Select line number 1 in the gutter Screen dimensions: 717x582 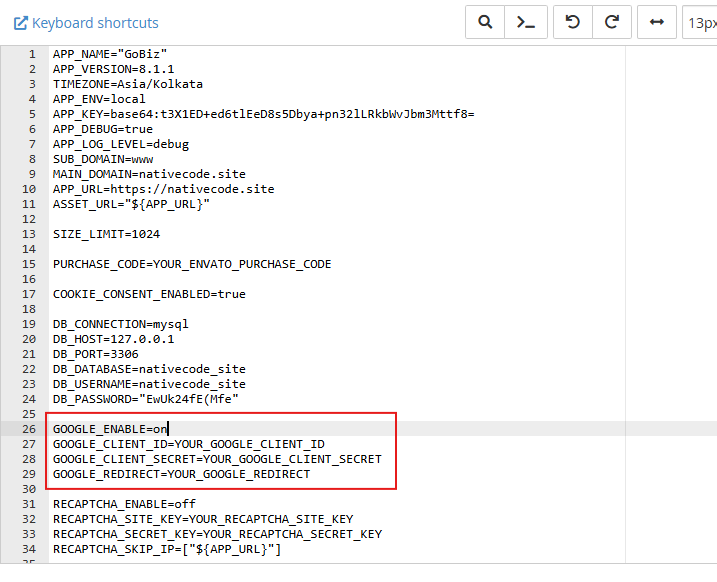coord(32,54)
